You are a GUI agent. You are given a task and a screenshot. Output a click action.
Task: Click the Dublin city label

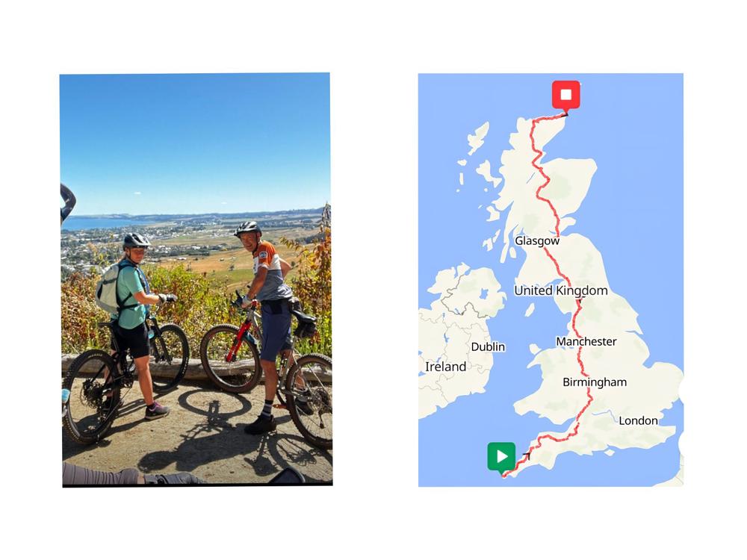488,346
